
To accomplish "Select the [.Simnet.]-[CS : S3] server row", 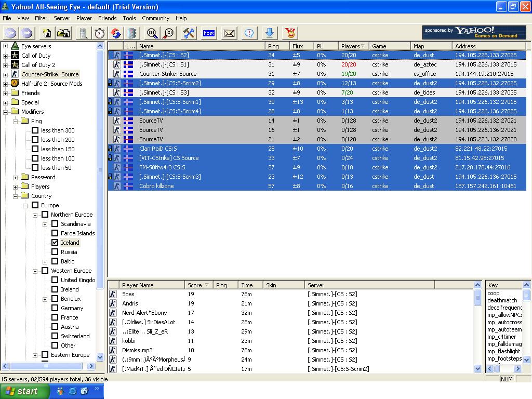I will click(x=317, y=92).
